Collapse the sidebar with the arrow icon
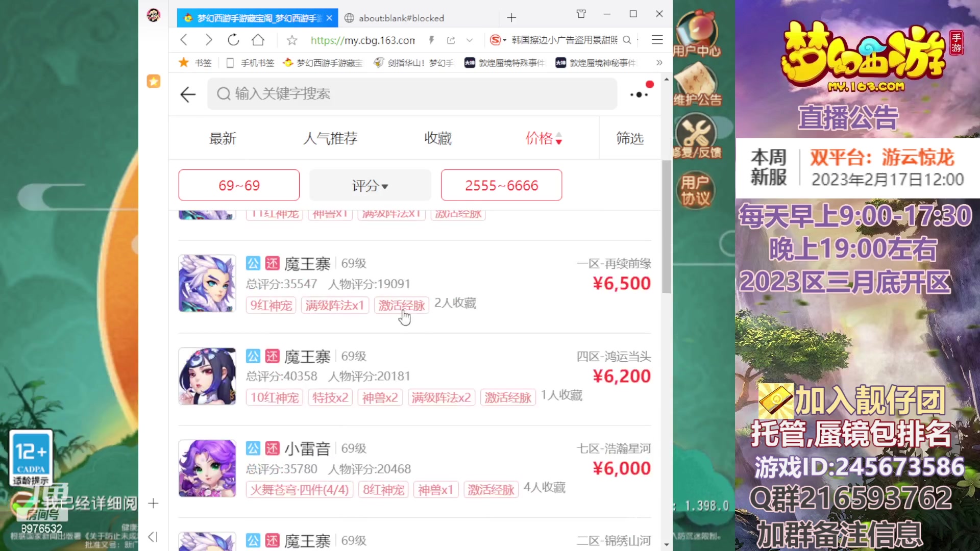 click(x=153, y=537)
